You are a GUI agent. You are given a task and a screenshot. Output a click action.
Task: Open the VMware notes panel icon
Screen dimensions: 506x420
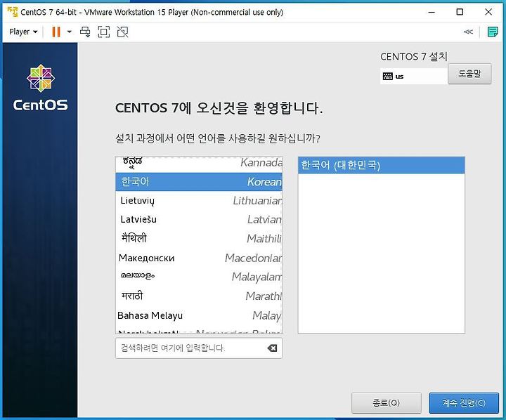pos(493,32)
